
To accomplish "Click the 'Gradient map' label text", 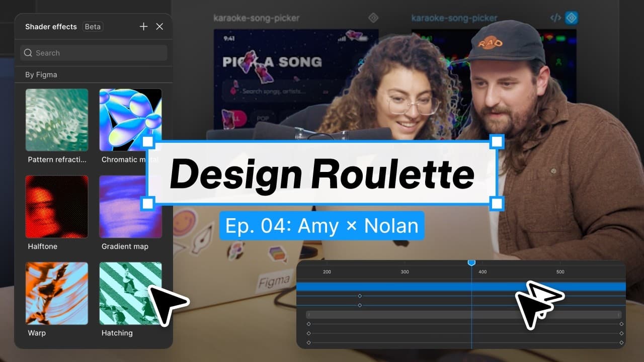I will click(125, 246).
